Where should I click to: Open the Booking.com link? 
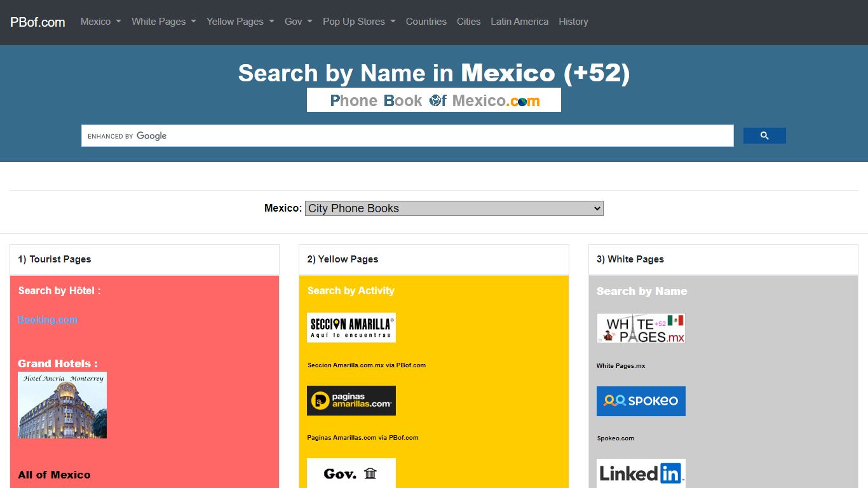(48, 320)
